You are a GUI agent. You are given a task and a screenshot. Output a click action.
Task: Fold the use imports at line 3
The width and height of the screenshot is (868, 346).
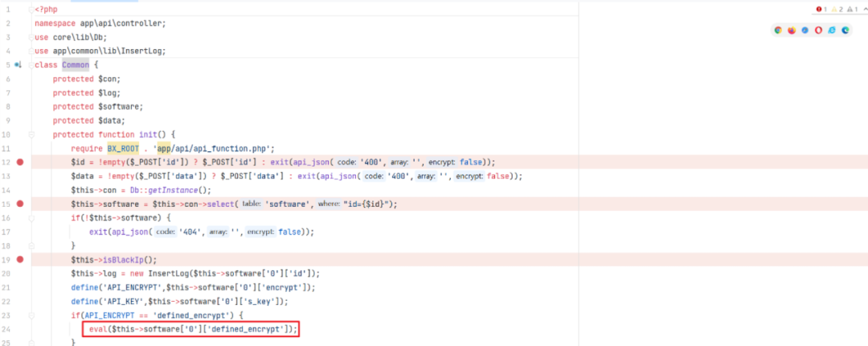[31, 37]
